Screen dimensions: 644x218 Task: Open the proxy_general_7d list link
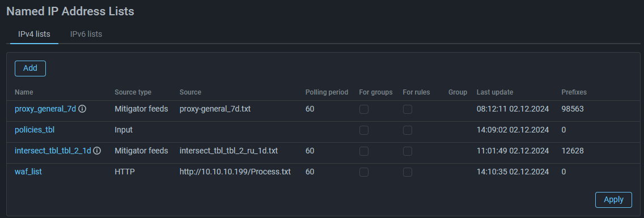click(45, 109)
